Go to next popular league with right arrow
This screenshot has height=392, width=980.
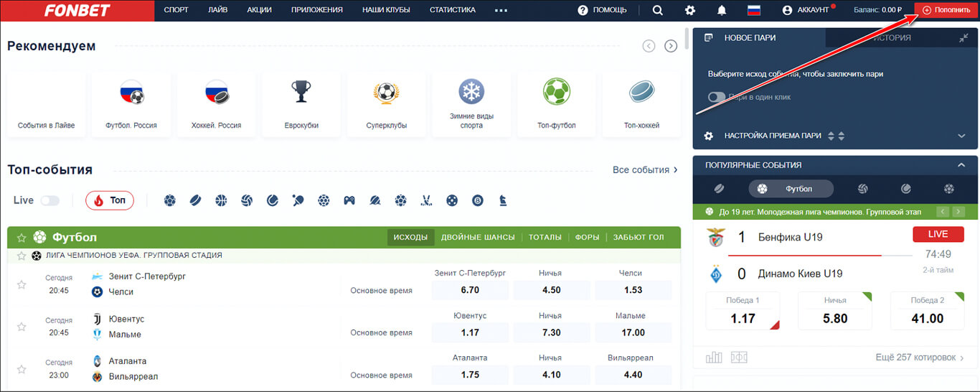click(959, 212)
